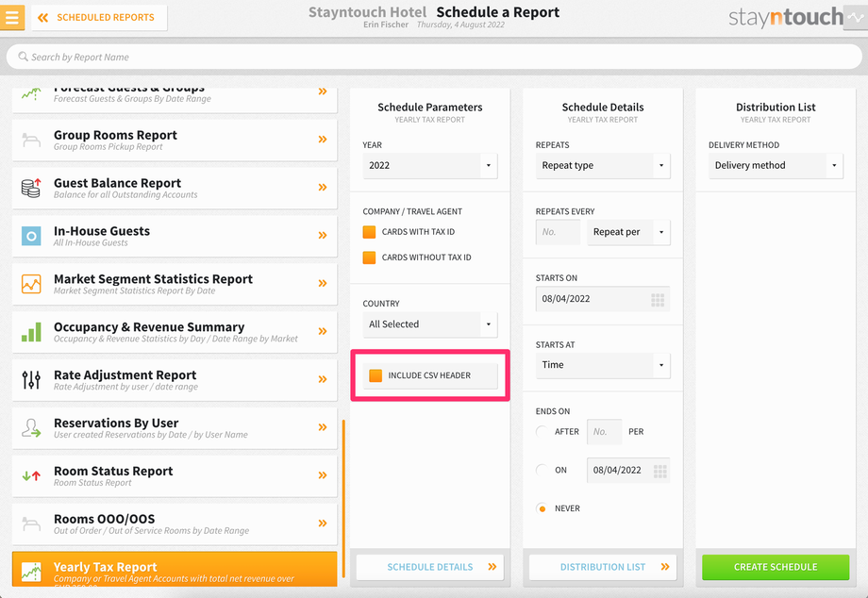Click Forecast Guests & Groups chart icon

(31, 93)
